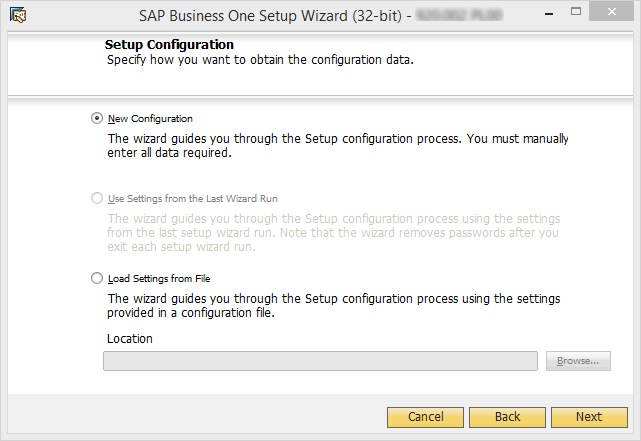
Task: Click the New Configuration description paragraph
Action: click(338, 146)
